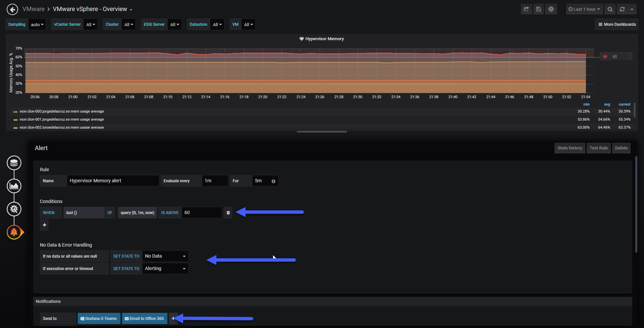The image size is (644, 328).
Task: Click the zoom out magnifier icon
Action: click(x=610, y=9)
